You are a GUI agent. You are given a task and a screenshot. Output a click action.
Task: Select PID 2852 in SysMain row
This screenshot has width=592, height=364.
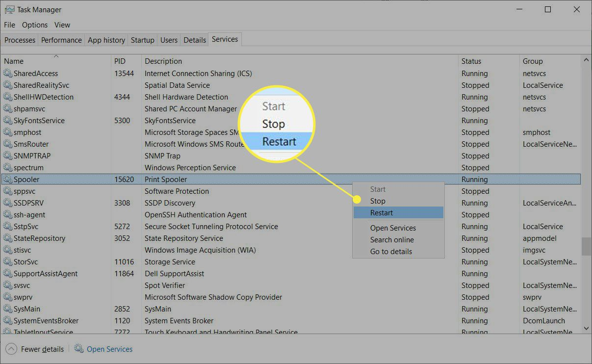point(122,309)
